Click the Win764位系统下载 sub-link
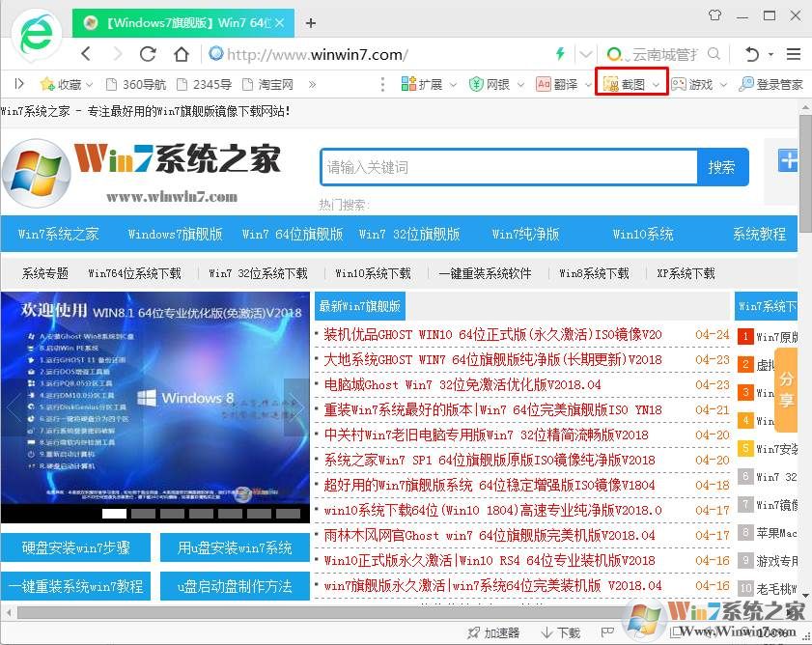 134,273
